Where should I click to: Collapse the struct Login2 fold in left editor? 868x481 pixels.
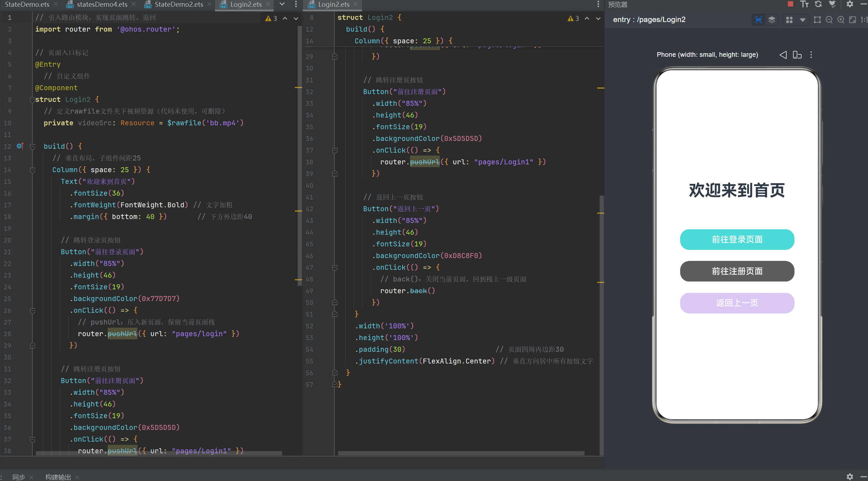tap(32, 100)
